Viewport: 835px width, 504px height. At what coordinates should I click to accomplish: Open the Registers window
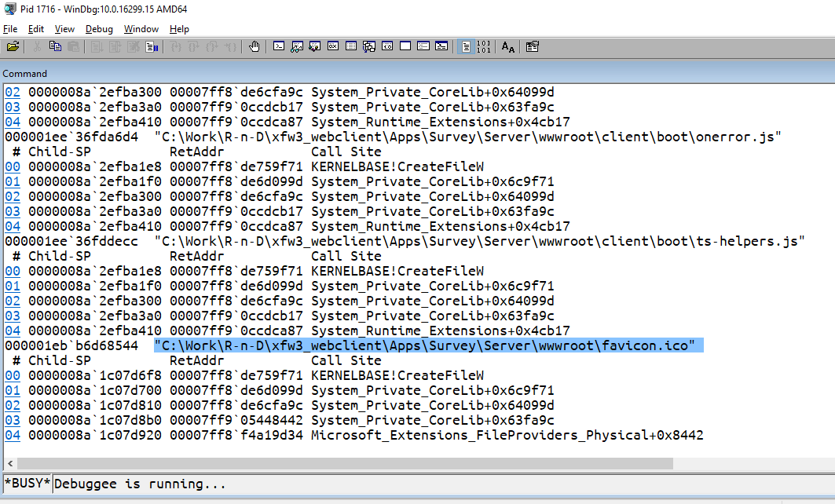[333, 46]
